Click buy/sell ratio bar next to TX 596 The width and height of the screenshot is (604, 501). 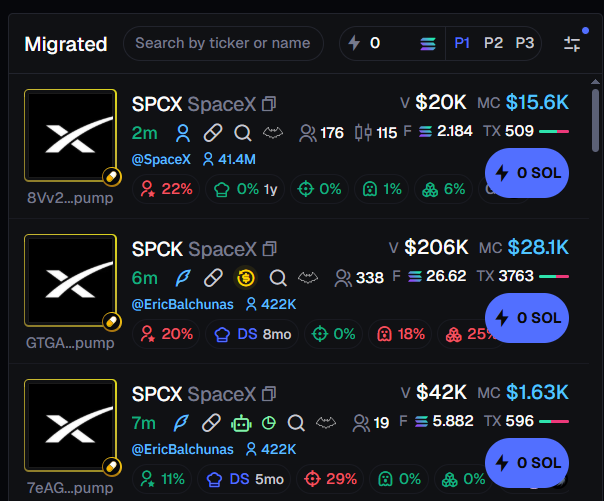point(554,421)
